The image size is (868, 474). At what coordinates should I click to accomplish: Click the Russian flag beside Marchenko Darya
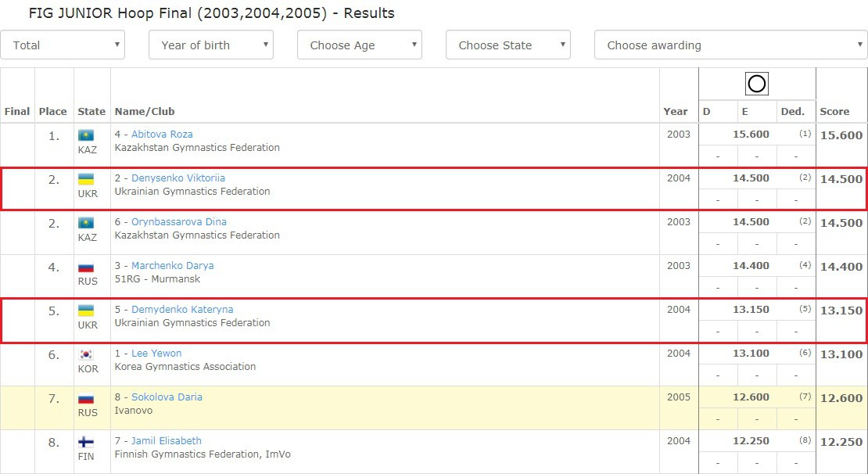(x=86, y=266)
